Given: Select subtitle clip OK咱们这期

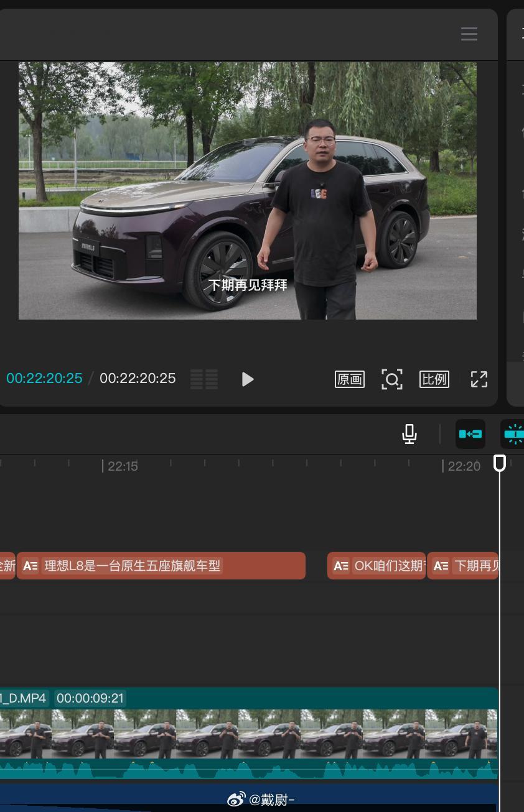Looking at the screenshot, I should click(x=377, y=566).
